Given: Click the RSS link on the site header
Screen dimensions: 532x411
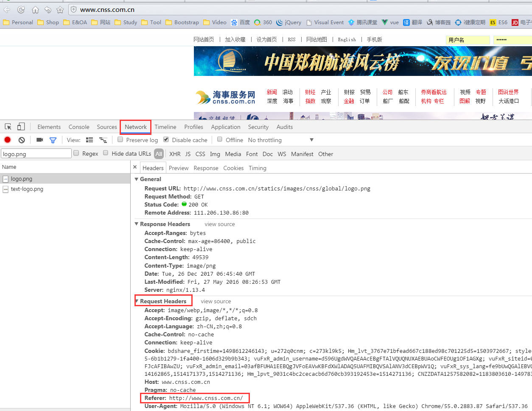Looking at the screenshot, I should tap(291, 39).
